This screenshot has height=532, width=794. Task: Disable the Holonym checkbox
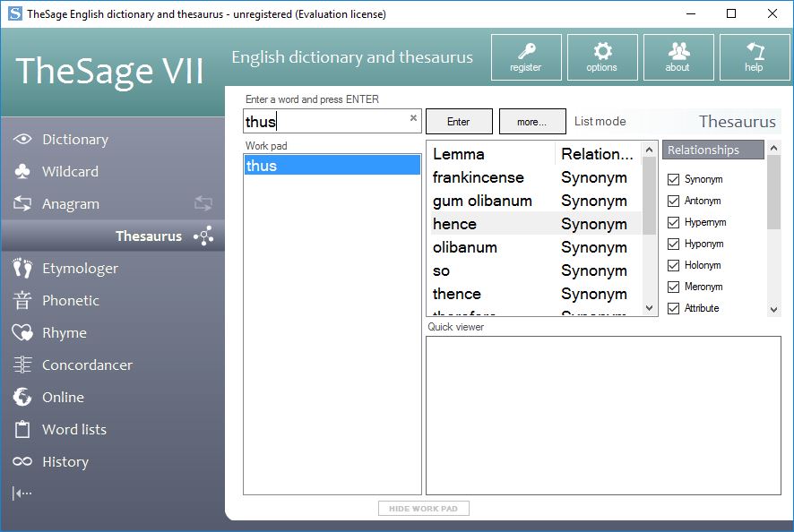pos(673,265)
